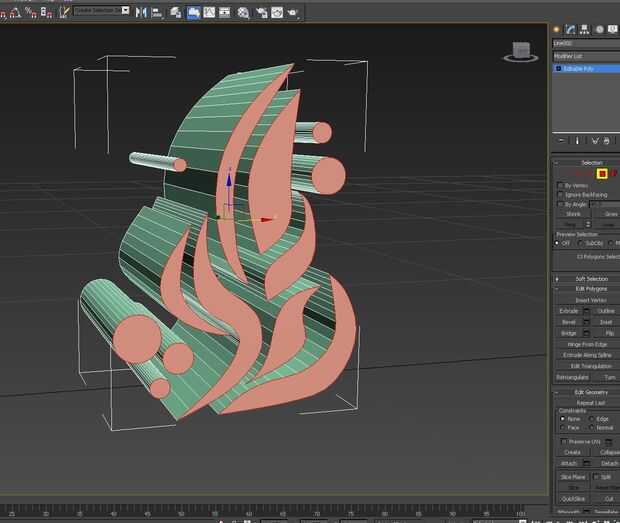Click the ViewCube in the viewport

[521, 49]
